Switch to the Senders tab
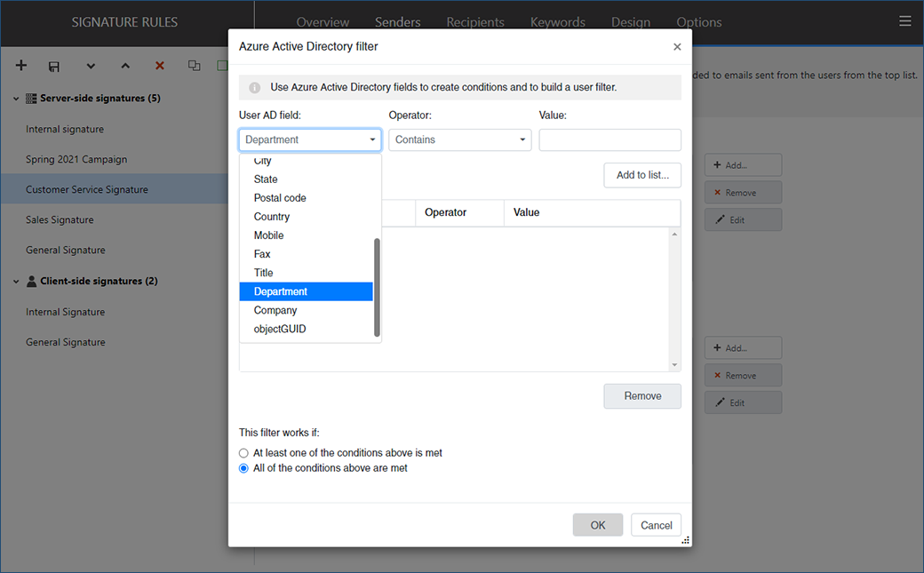 coord(398,22)
